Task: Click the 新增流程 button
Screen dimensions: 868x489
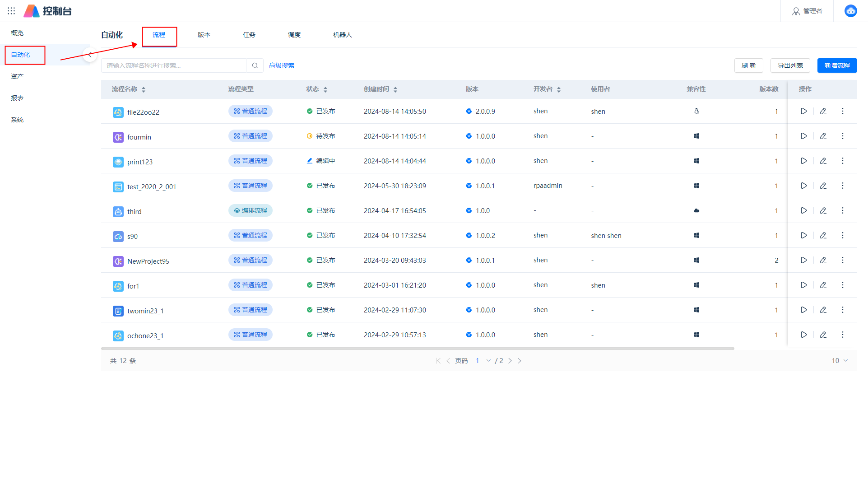Action: pos(836,65)
